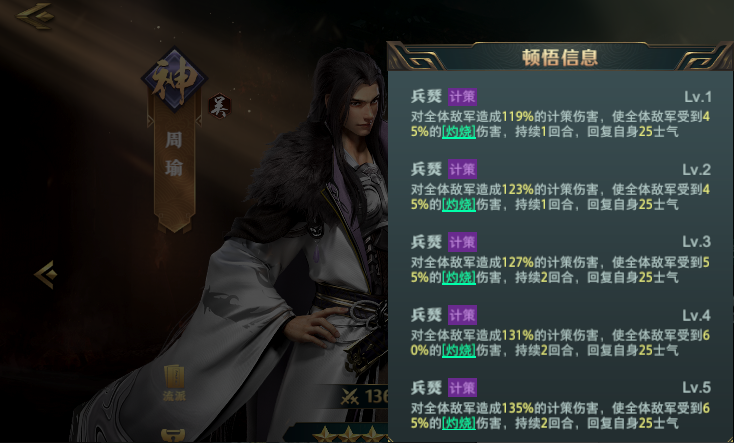Screen dimensions: 734x443
Task: Open the [灼烧] link in Lv.2
Action: point(459,205)
